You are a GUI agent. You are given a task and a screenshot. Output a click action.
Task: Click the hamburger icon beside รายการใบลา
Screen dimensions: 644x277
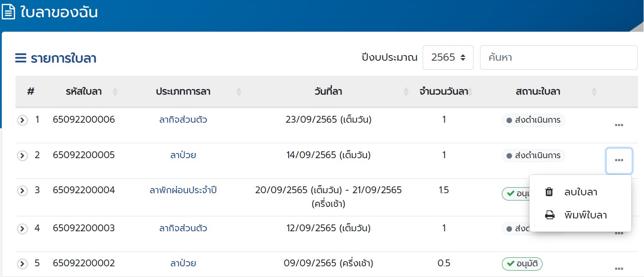(21, 58)
